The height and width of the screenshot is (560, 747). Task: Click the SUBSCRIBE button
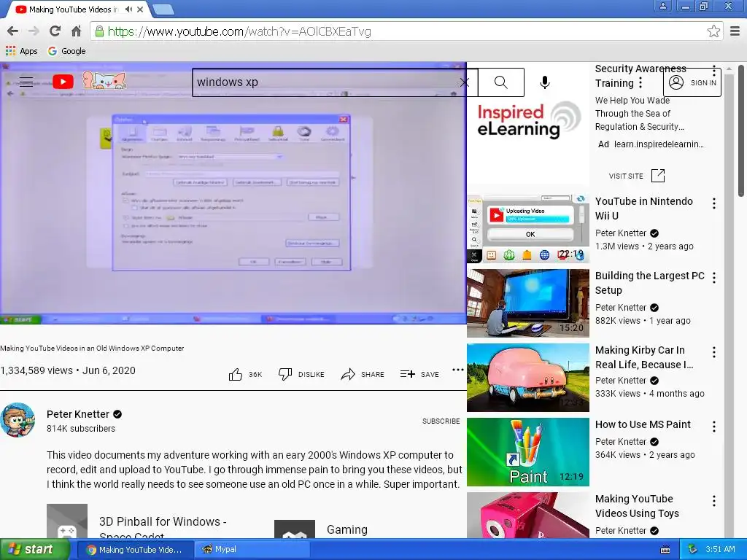(x=441, y=421)
